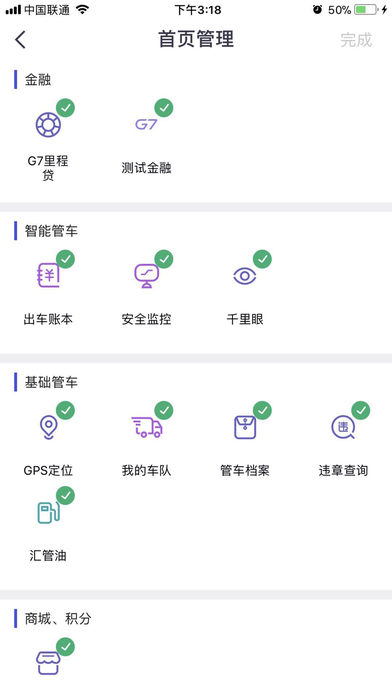The image size is (392, 696).
Task: Uncheck the checkmark on 安全监控
Action: 164,259
